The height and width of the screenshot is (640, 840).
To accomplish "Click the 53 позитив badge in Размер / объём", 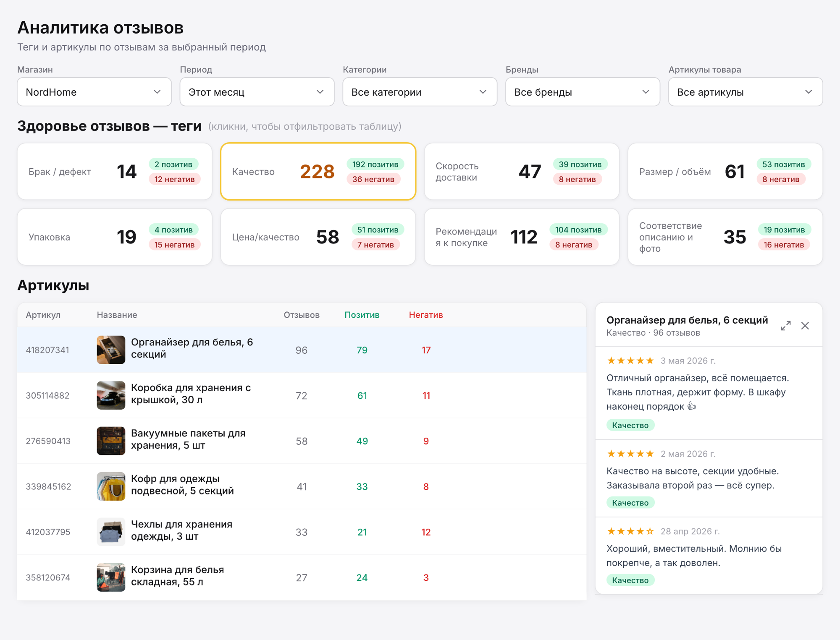I will click(x=783, y=164).
